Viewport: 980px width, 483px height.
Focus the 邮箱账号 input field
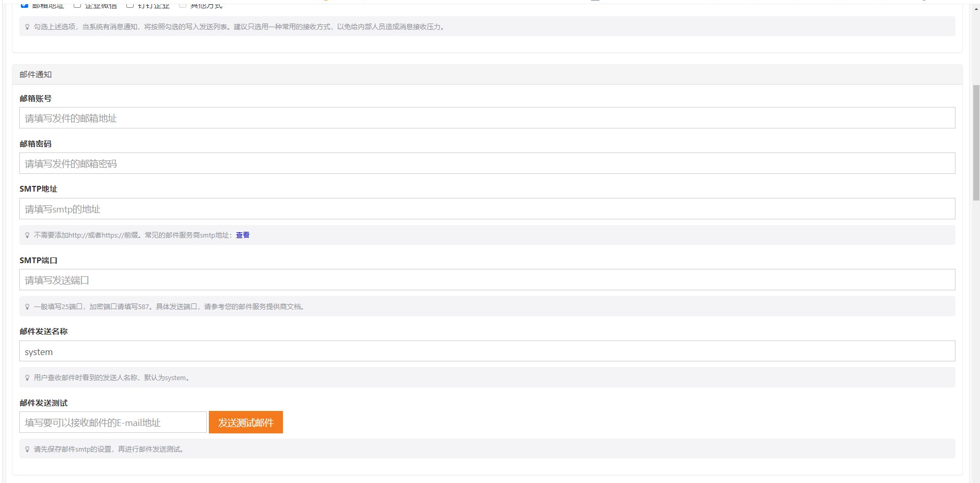click(x=487, y=118)
